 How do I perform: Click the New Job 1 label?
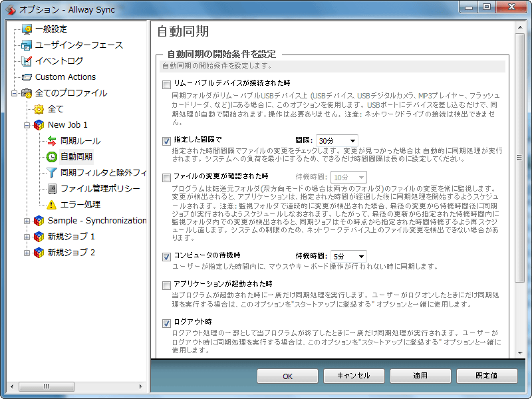[68, 125]
